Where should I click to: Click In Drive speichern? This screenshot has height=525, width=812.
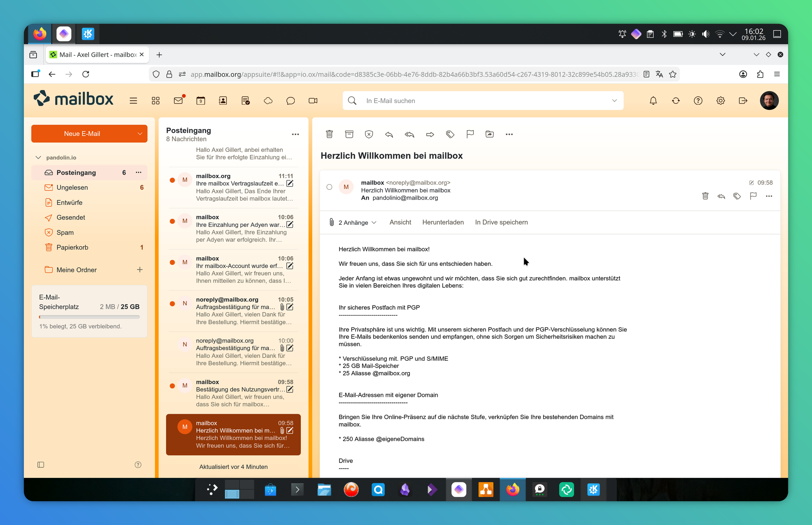(x=501, y=222)
